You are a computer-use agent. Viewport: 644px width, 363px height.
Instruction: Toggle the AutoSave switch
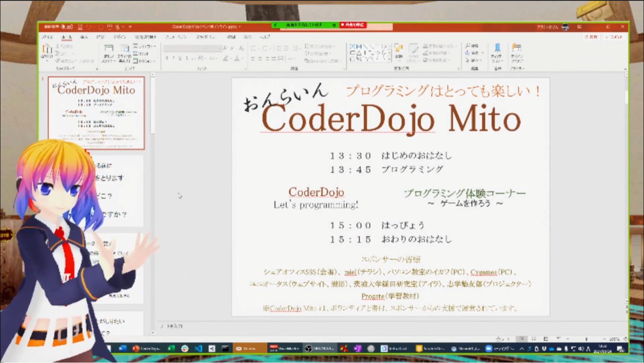point(67,26)
